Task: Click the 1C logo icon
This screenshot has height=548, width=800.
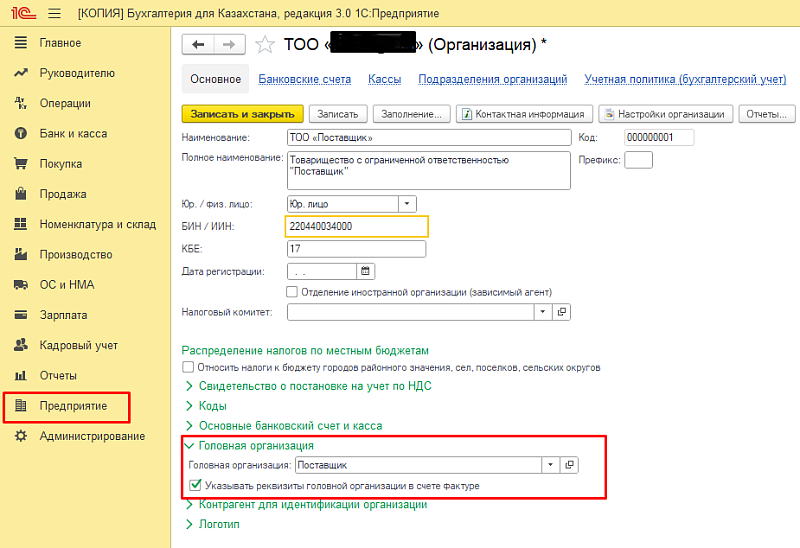Action: click(x=19, y=13)
